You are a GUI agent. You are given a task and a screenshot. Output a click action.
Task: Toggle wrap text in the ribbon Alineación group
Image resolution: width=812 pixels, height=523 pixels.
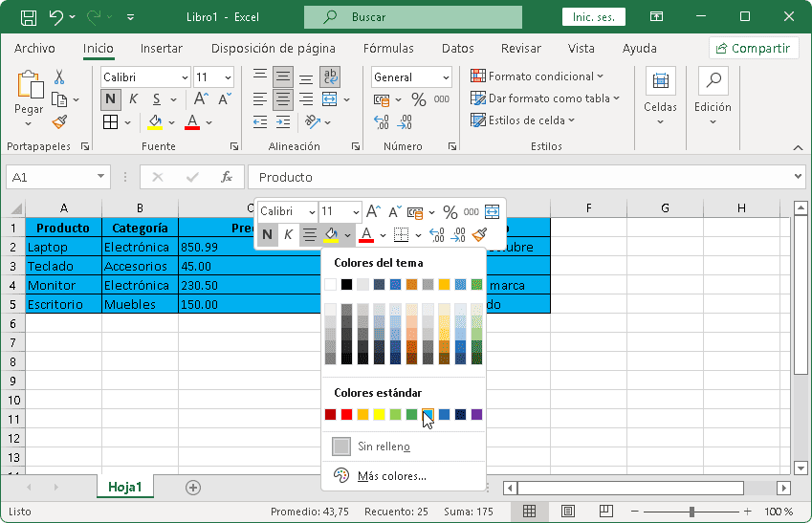(x=330, y=77)
